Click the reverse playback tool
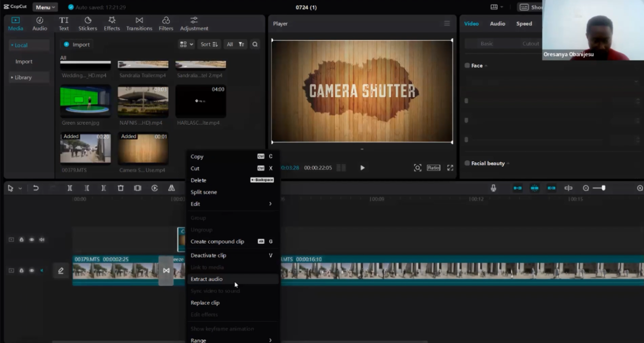This screenshot has width=644, height=343. click(155, 188)
